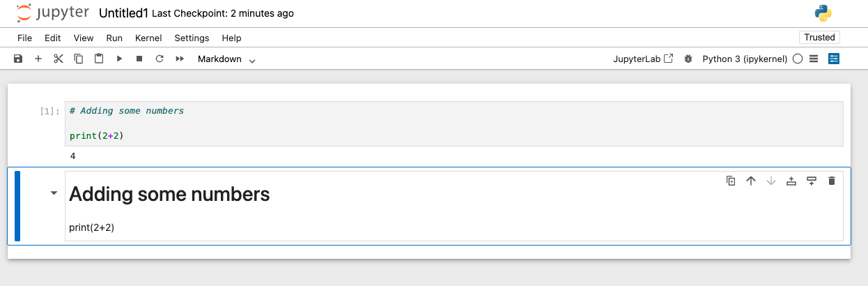Image resolution: width=868 pixels, height=286 pixels.
Task: Restart the kernel using the circular arrow icon
Action: point(160,59)
